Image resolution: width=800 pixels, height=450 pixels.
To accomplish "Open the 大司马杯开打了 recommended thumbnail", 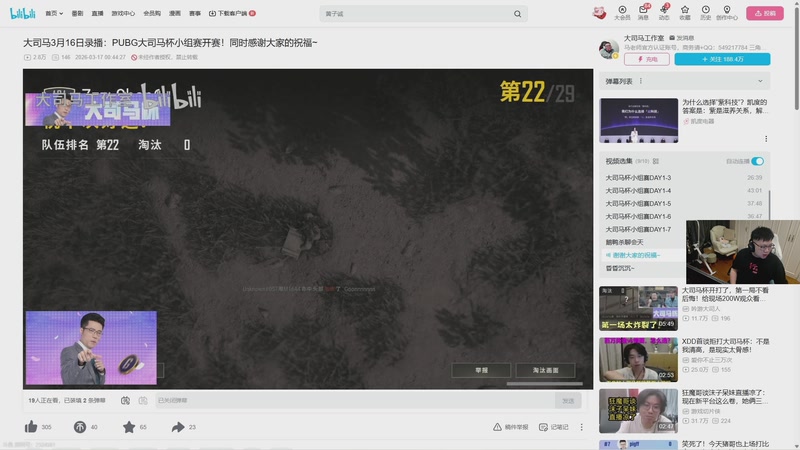I will (x=638, y=308).
